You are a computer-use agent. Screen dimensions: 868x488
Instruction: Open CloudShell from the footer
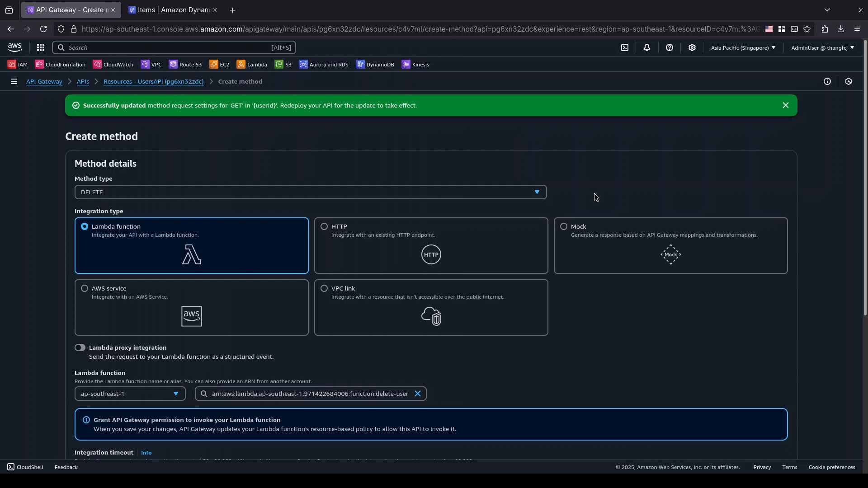tap(25, 467)
